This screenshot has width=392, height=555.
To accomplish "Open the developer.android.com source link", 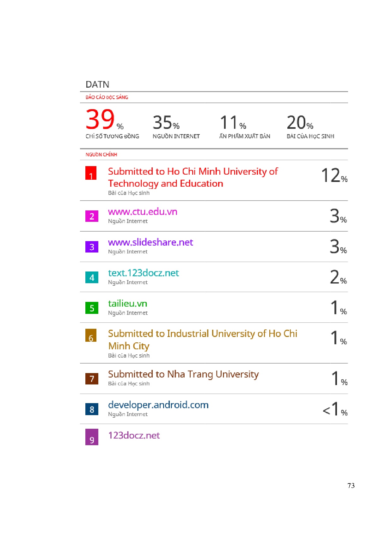I will click(158, 405).
